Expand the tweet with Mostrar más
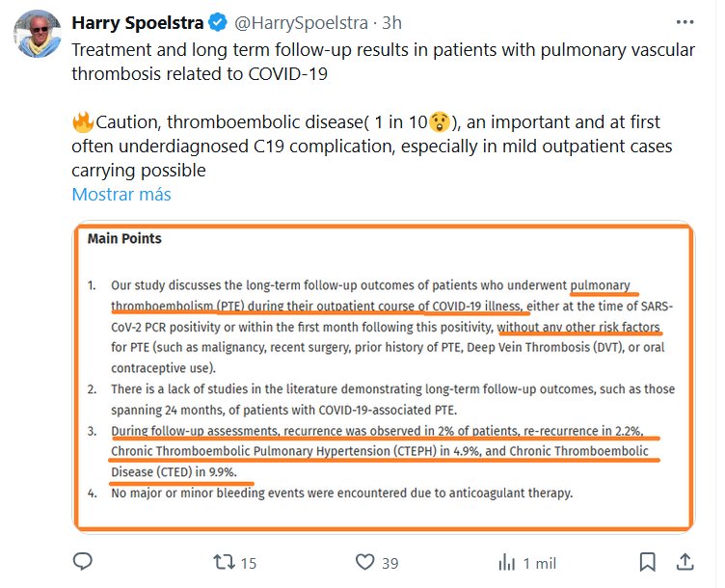 [121, 194]
